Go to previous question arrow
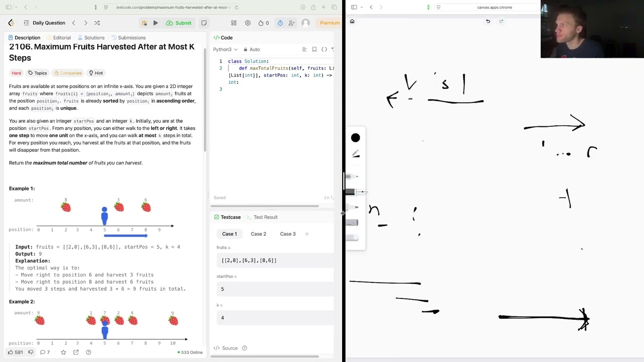 tap(73, 23)
